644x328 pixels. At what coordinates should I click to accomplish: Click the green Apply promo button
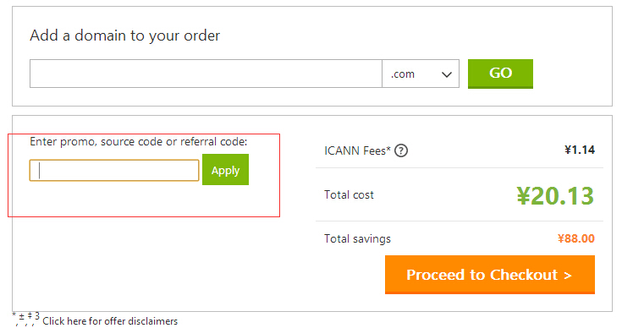[x=225, y=170]
